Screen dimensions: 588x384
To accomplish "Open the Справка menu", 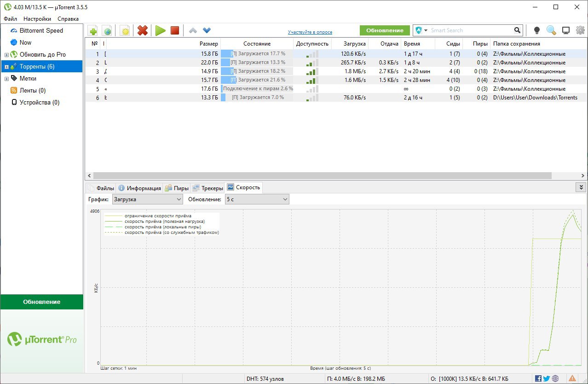I will (x=68, y=19).
